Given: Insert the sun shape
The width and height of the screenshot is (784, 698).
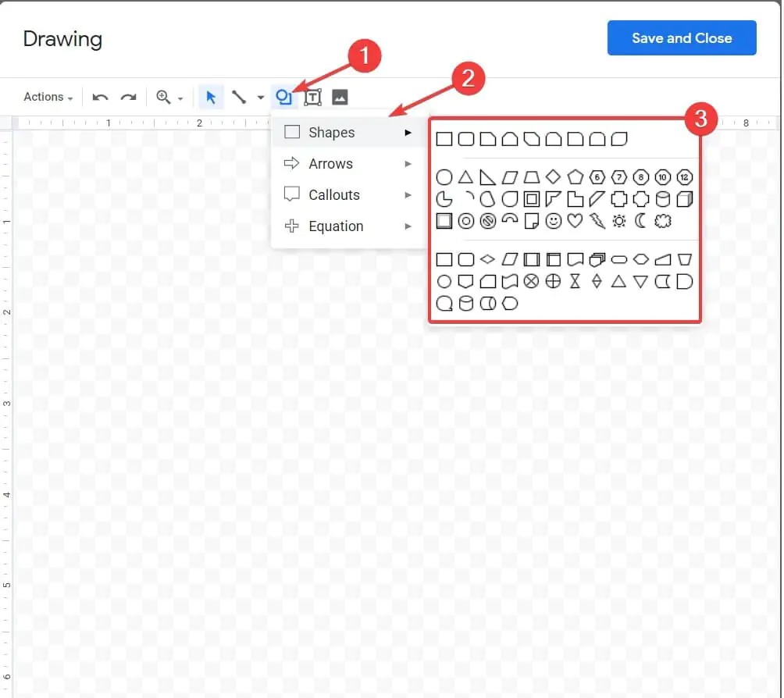Looking at the screenshot, I should (x=619, y=221).
